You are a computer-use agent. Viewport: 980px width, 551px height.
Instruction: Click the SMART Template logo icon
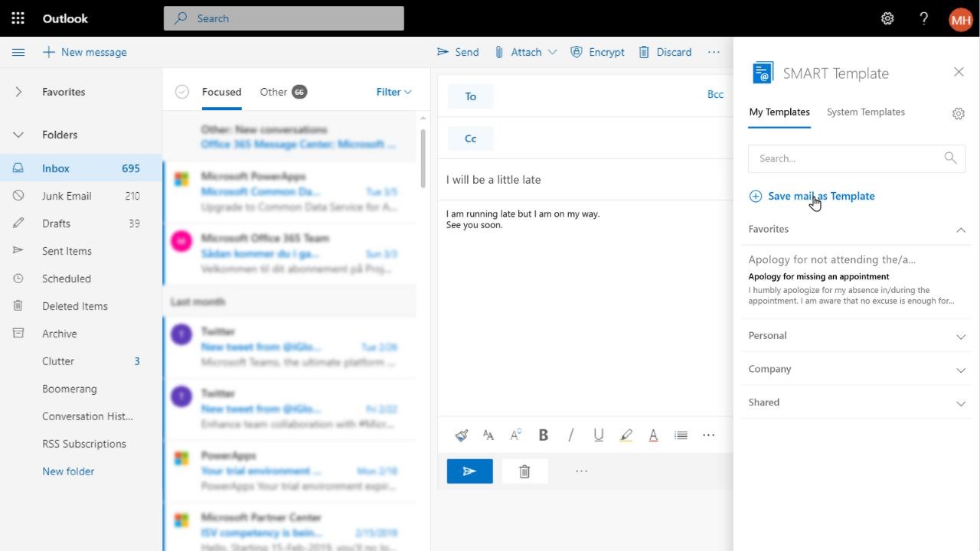point(763,73)
